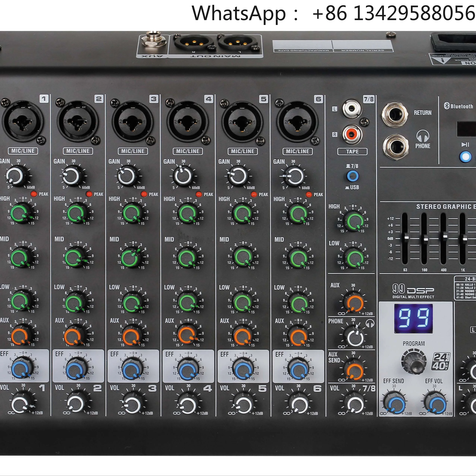
Task: Click the channel 3 orange AUX knob
Action: click(x=132, y=336)
